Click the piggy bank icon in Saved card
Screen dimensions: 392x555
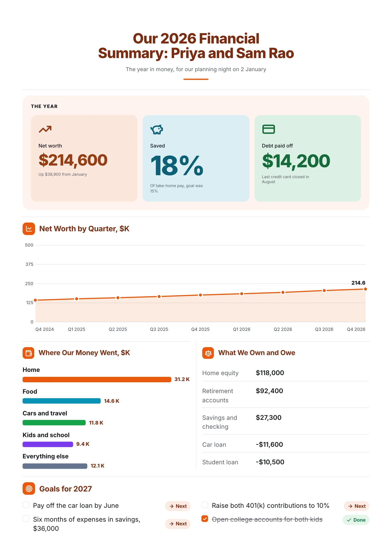pos(157,129)
